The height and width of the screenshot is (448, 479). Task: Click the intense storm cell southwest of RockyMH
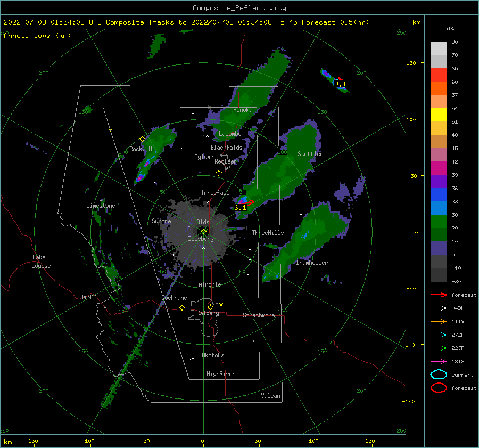pos(140,177)
